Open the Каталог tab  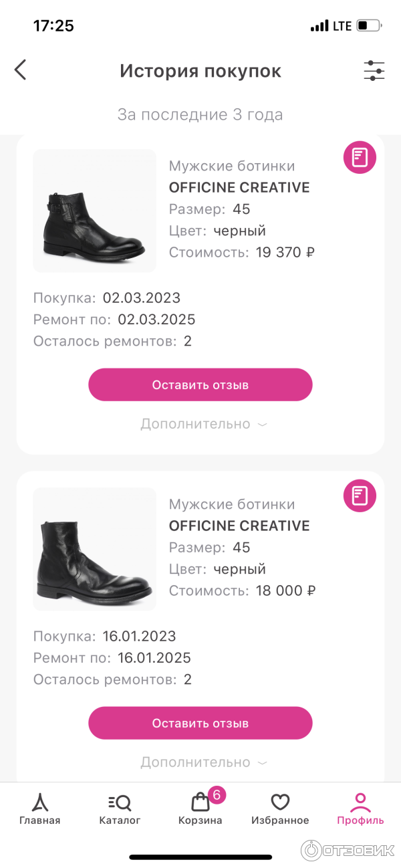(120, 809)
